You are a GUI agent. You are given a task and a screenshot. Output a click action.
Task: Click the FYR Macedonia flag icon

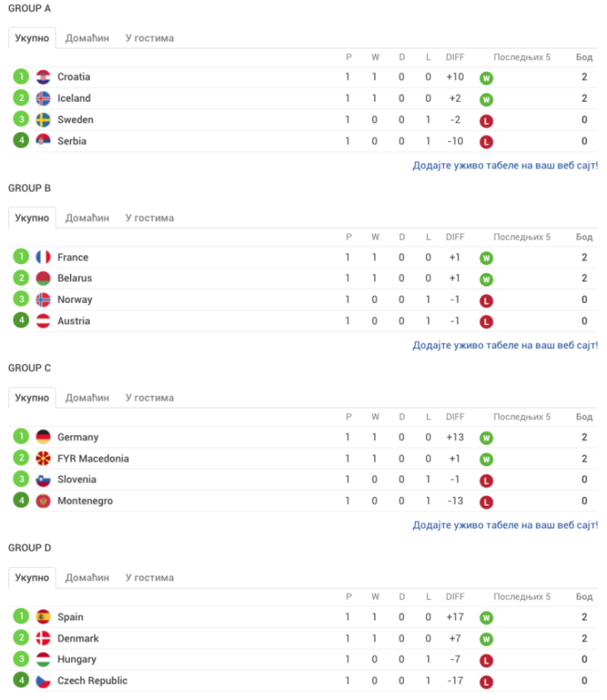(x=43, y=458)
